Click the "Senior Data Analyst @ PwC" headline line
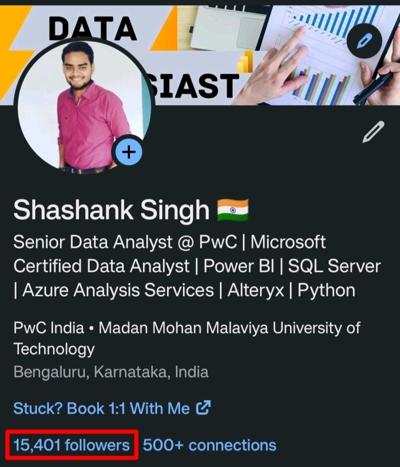The height and width of the screenshot is (467, 400). [x=125, y=242]
